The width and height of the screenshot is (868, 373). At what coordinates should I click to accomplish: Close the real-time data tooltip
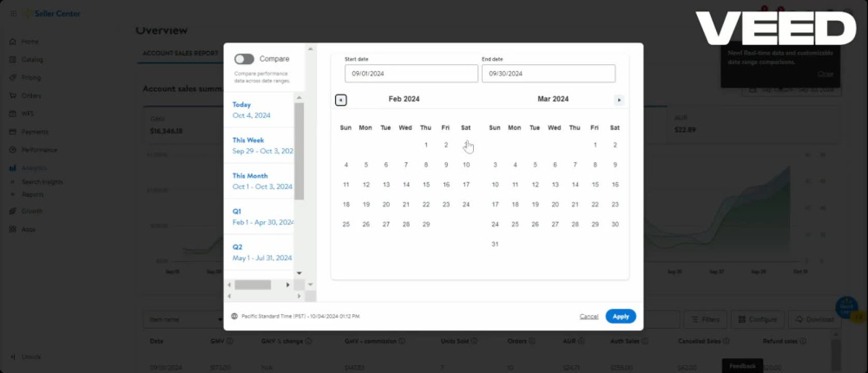pyautogui.click(x=825, y=74)
